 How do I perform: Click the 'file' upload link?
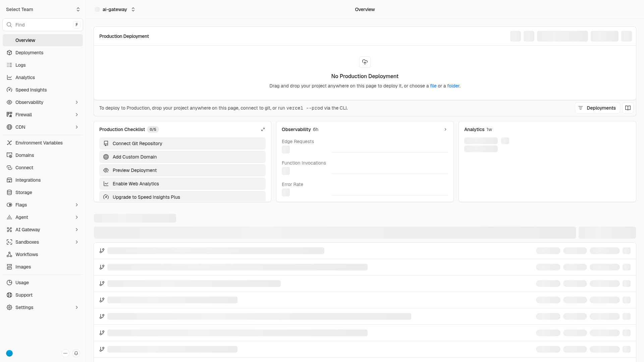pos(433,86)
